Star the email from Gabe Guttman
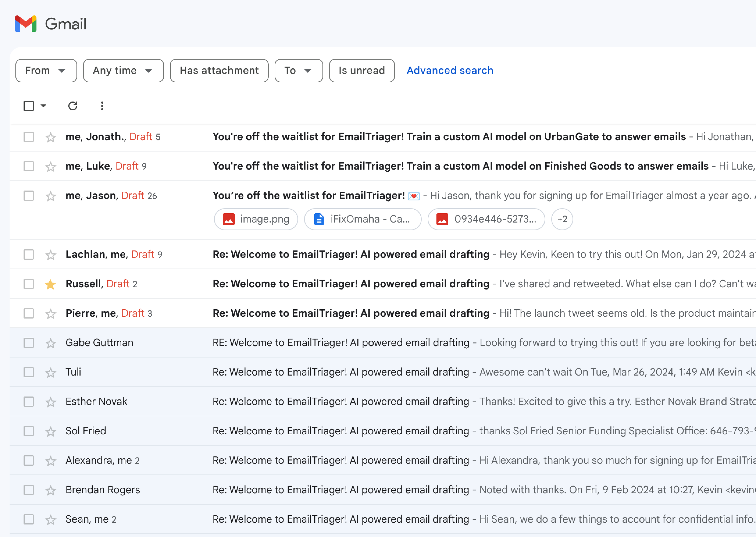 click(50, 343)
